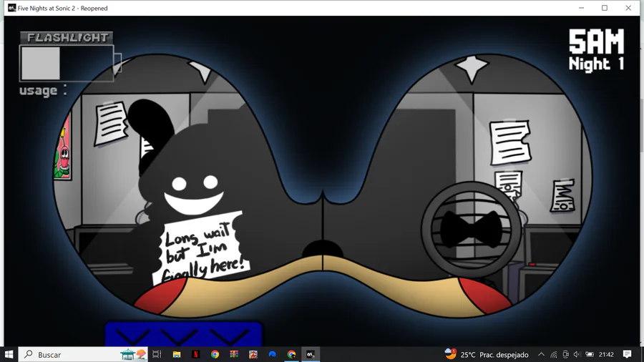
Task: Click the desk fan with bowtie
Action: tap(472, 229)
